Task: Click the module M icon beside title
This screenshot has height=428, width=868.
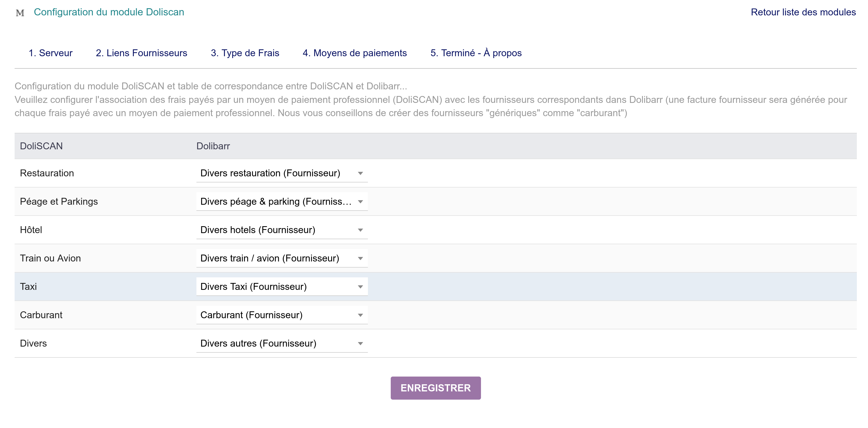Action: pos(20,13)
